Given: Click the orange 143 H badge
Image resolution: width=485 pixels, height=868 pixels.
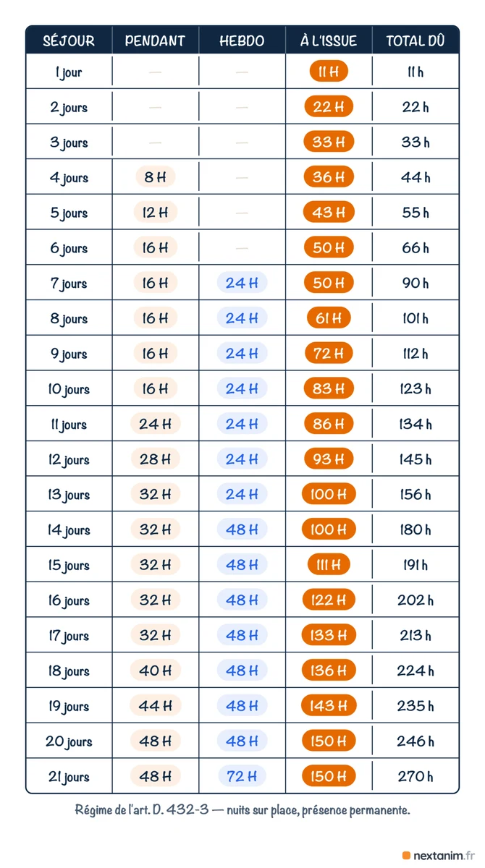Looking at the screenshot, I should click(329, 707).
